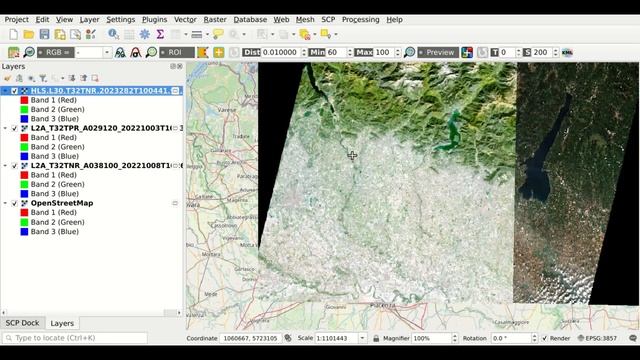
Task: Toggle visibility of OpenStreetMap layer
Action: tap(15, 203)
